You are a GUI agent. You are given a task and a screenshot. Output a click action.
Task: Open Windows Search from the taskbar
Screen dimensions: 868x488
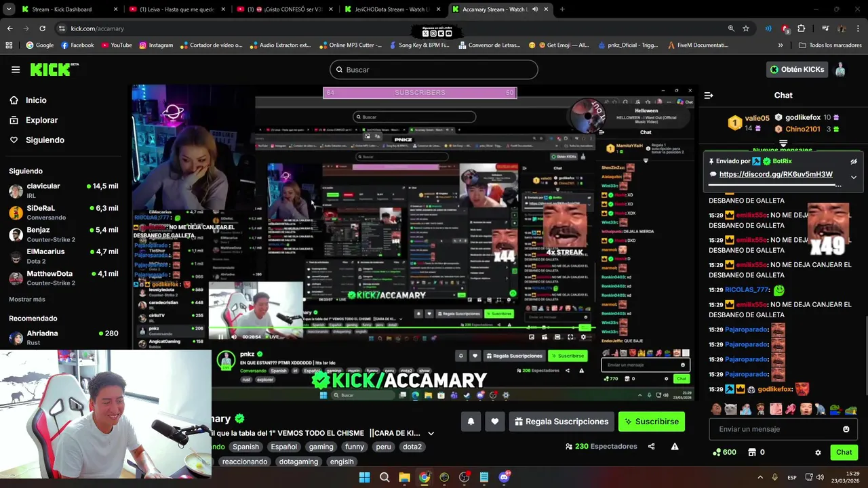click(x=384, y=477)
